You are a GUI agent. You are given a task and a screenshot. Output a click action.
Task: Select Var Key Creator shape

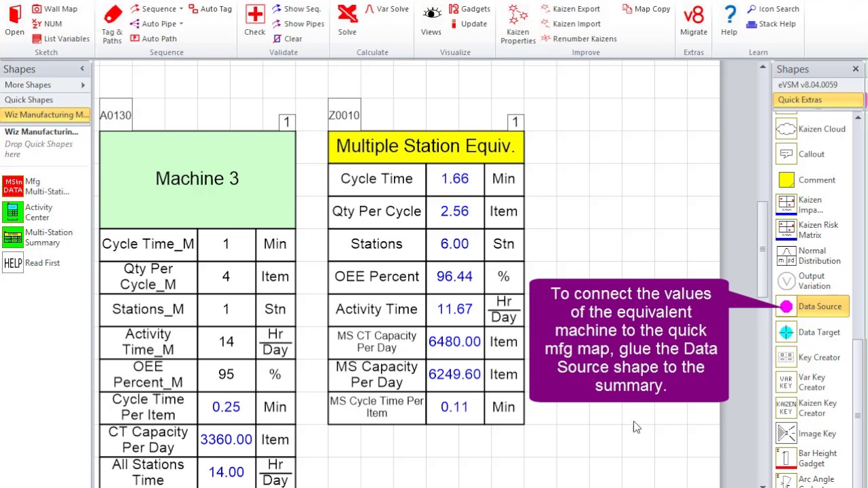pyautogui.click(x=802, y=382)
